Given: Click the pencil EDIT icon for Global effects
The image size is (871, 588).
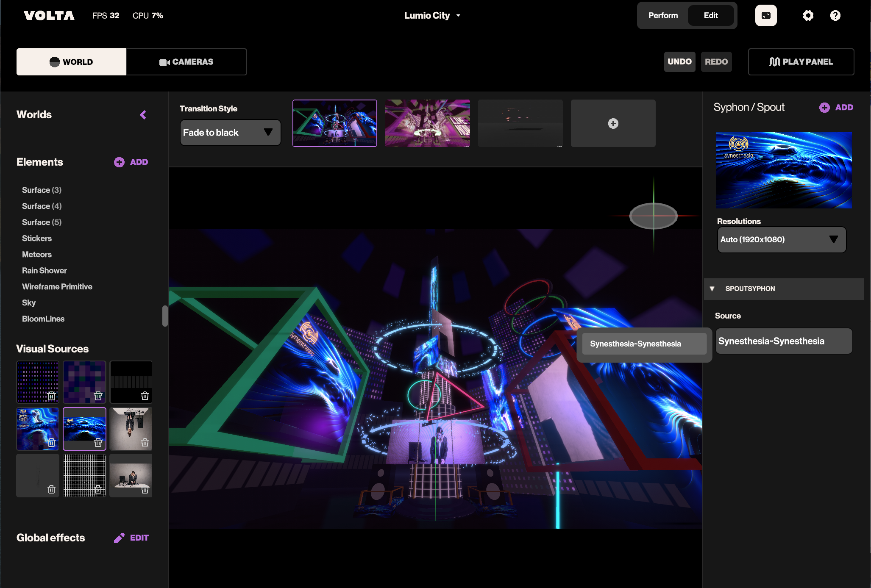Looking at the screenshot, I should [x=120, y=538].
